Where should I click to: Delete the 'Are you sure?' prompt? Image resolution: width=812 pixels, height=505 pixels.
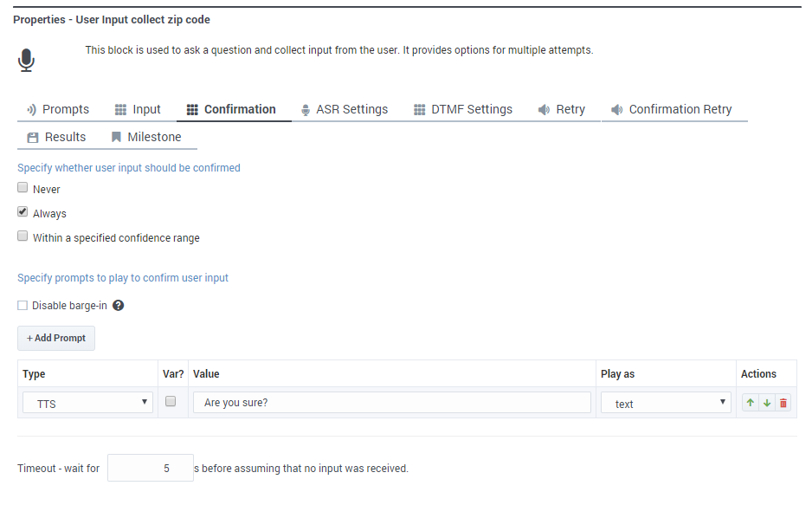tap(783, 402)
